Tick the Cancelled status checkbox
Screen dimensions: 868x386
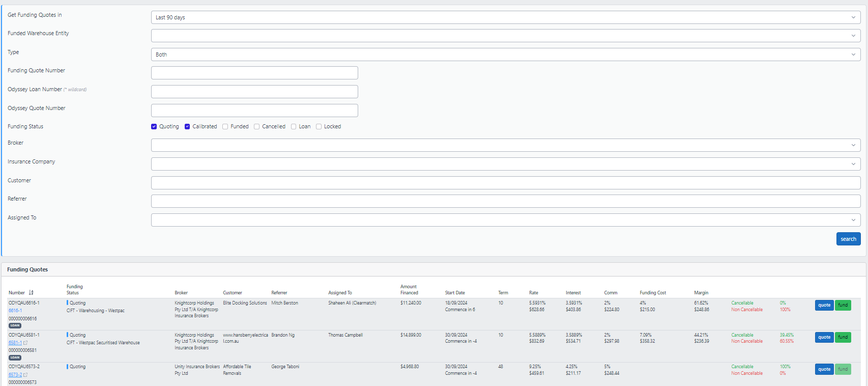[257, 127]
